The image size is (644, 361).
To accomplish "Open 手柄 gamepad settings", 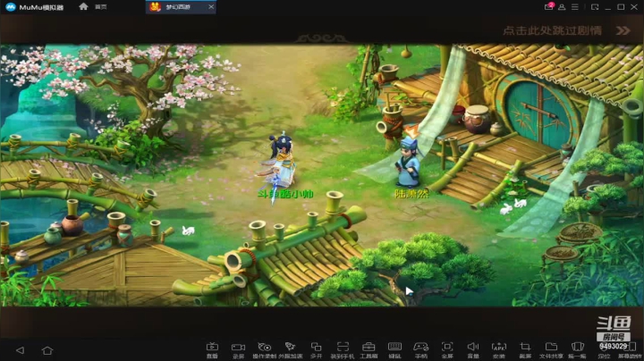I will tap(420, 350).
